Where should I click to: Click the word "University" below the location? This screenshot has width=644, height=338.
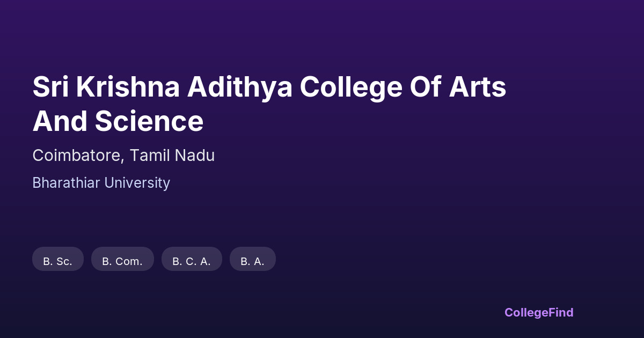point(137,183)
